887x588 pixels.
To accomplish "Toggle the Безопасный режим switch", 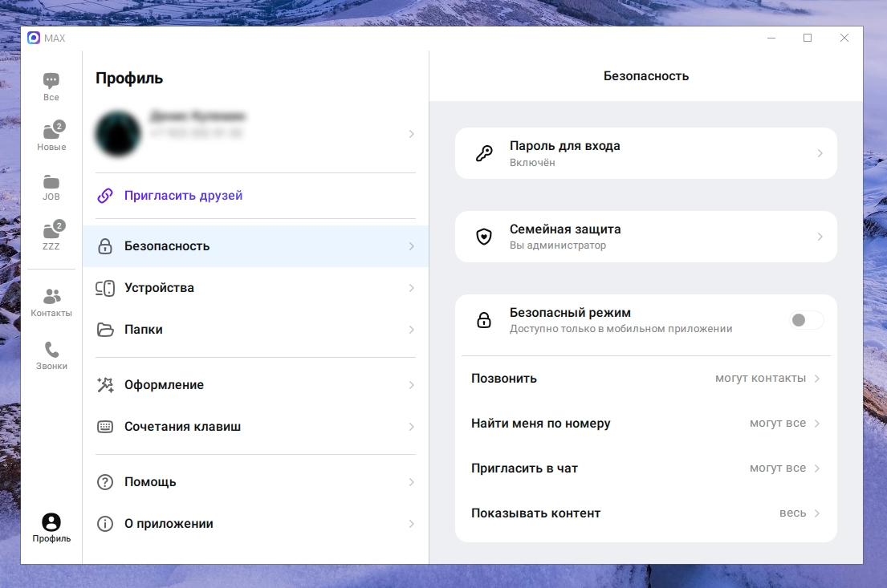I will [x=806, y=320].
